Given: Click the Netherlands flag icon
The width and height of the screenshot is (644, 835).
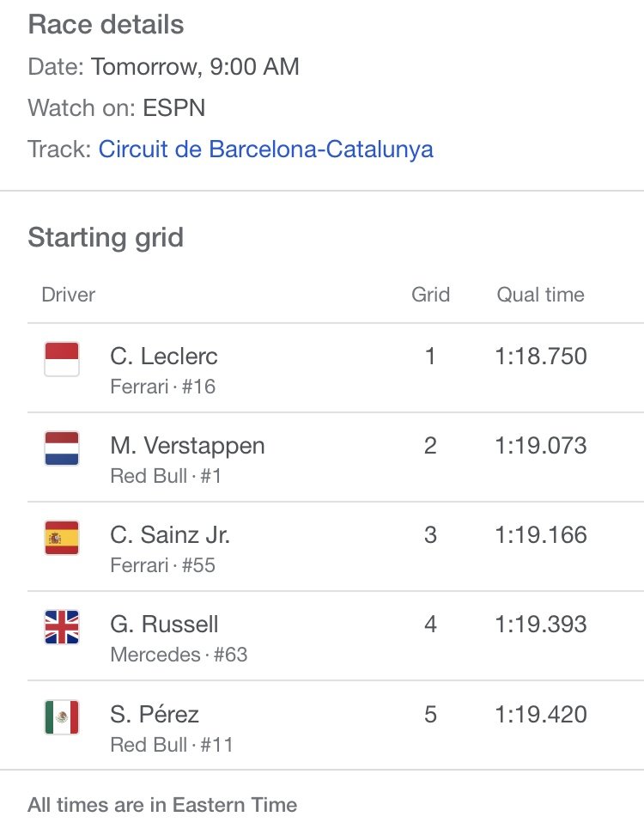Looking at the screenshot, I should pos(62,448).
